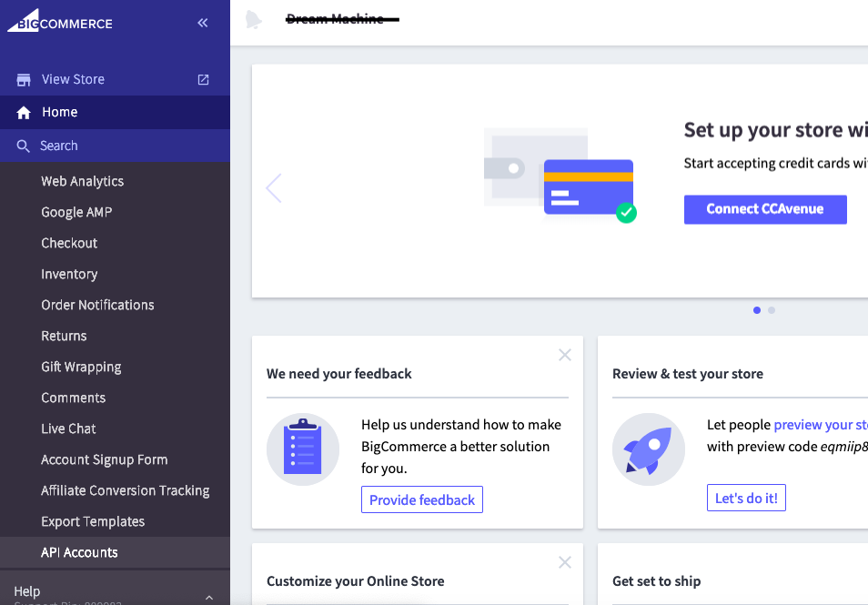The image size is (868, 605).
Task: Select the second carousel dot
Action: [x=772, y=310]
